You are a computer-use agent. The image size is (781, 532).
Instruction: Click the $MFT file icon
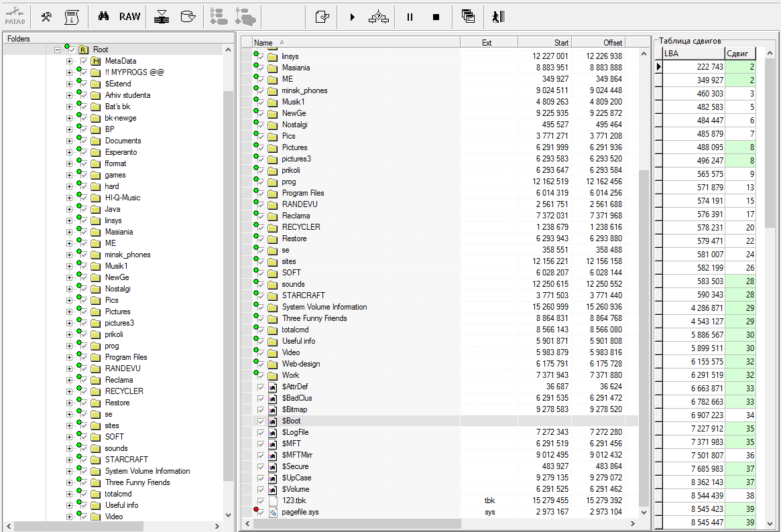pos(272,444)
